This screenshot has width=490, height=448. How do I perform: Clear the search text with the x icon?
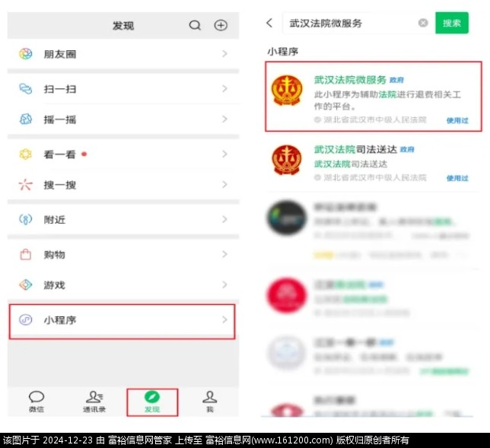click(423, 23)
